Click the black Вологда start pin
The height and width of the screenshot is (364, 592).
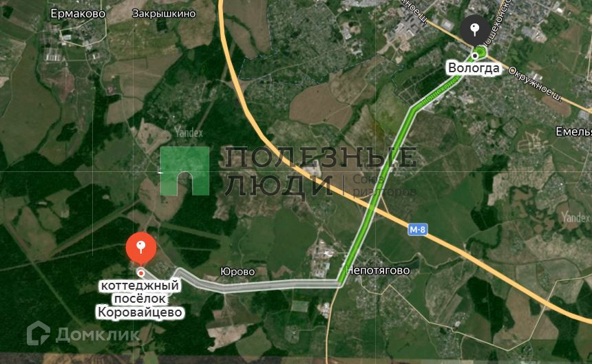[474, 30]
